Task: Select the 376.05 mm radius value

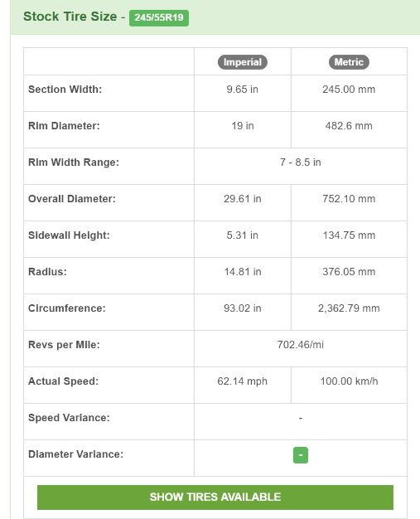Action: click(349, 272)
